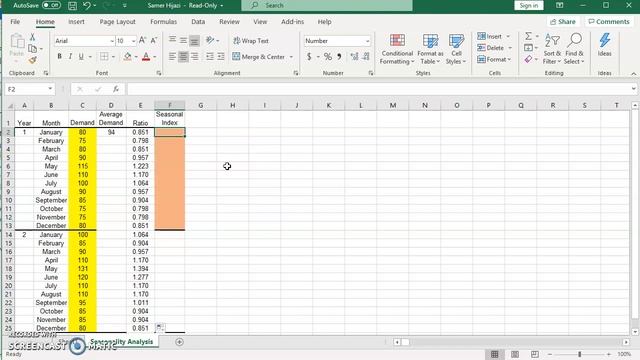Click Increase Font Size icon
640x360 pixels.
[x=142, y=40]
